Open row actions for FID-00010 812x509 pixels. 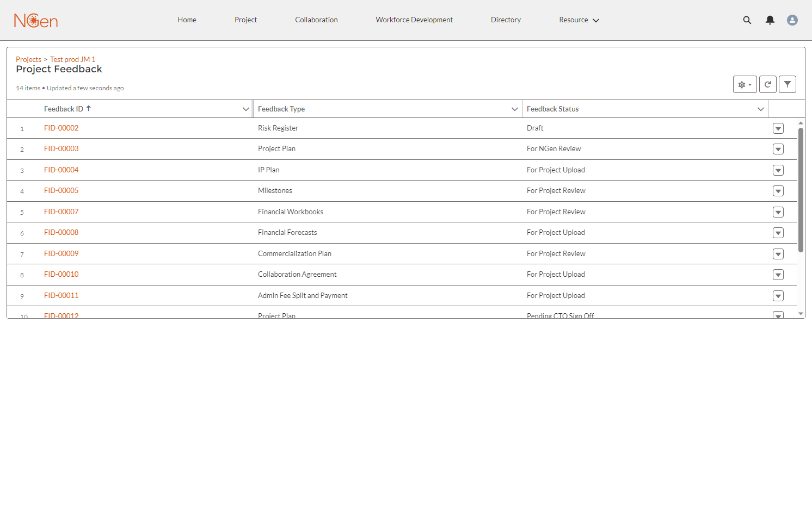[778, 275]
